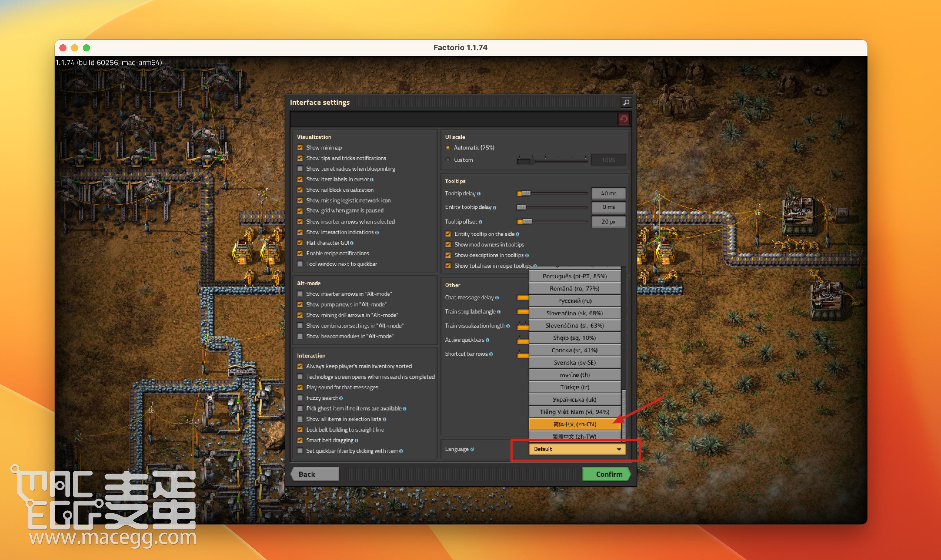
Task: Click info icon beside Smart belt dragging
Action: [356, 440]
